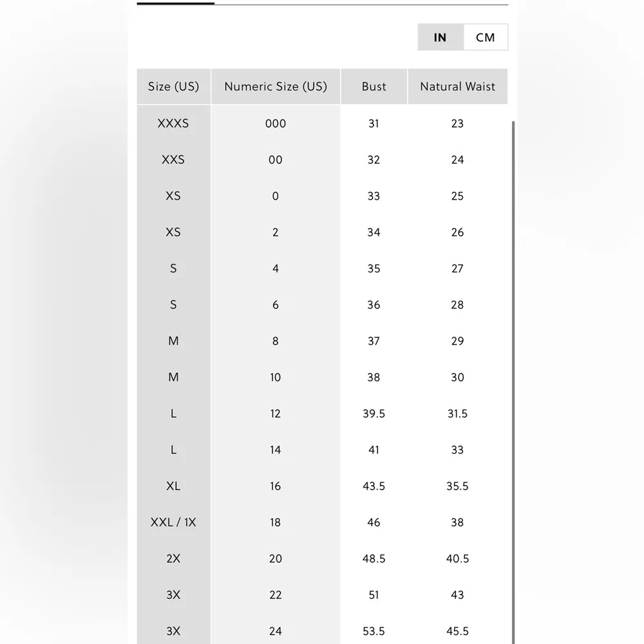Click numeric size 12 cell
The width and height of the screenshot is (644, 644).
coord(276,413)
